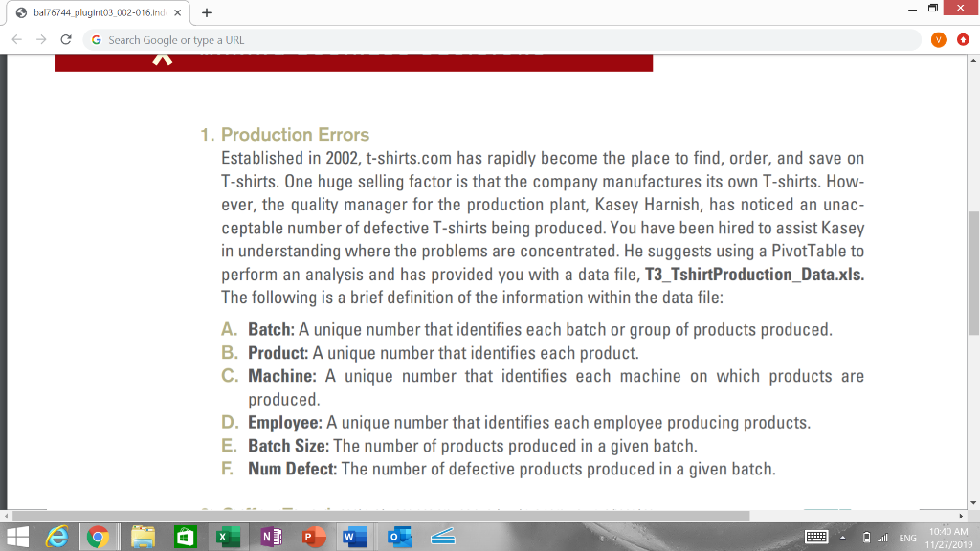The image size is (980, 551).
Task: Click the vertical scrollbar down arrow
Action: [973, 503]
